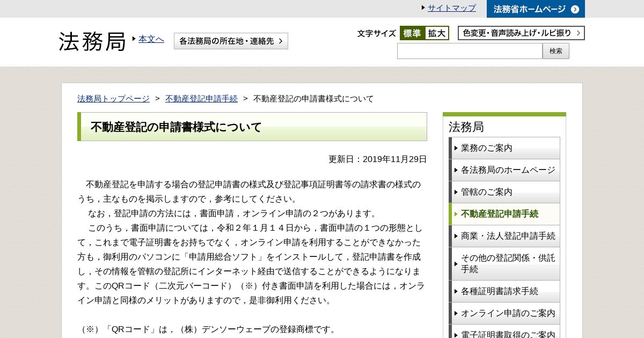Screen dimensions: 644x338
Task: Click the circled arrow on 法務省ホームページ
Action: (x=575, y=9)
